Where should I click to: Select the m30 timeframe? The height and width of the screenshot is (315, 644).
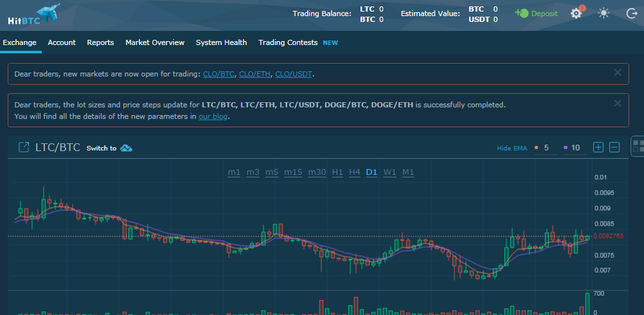(x=317, y=172)
